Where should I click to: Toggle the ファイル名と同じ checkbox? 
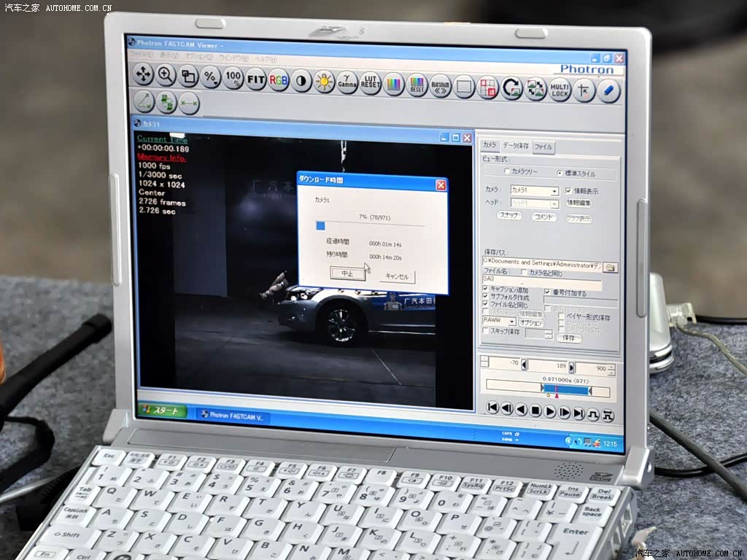tap(485, 304)
